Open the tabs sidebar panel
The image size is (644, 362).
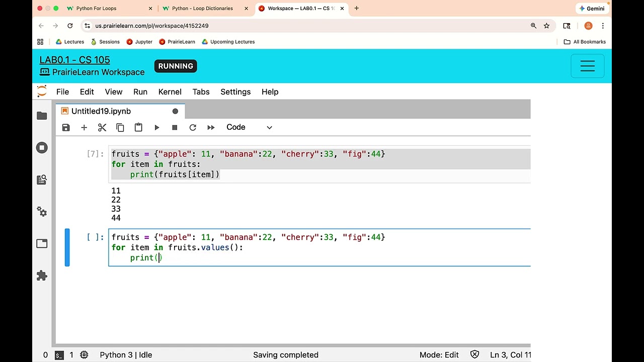click(42, 244)
